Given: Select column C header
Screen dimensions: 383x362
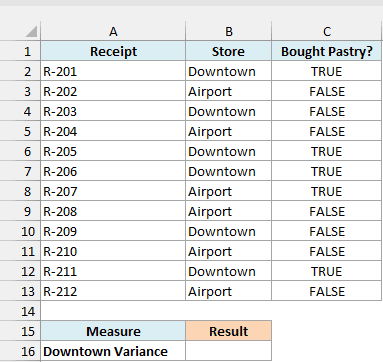Looking at the screenshot, I should [327, 32].
